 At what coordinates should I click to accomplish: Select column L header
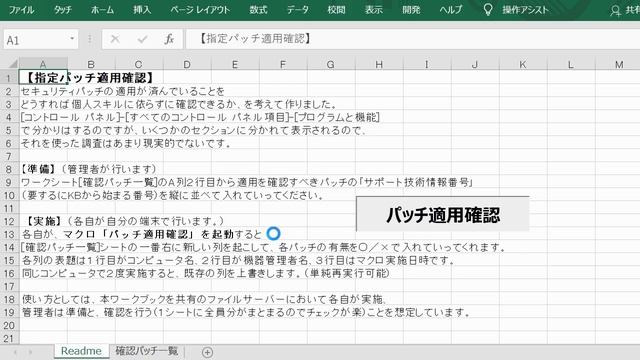pos(571,64)
